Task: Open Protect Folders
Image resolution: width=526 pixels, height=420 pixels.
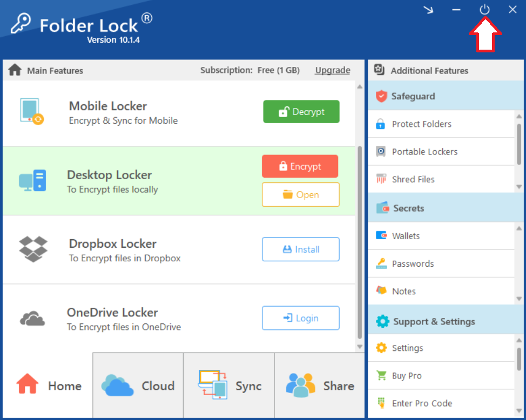Action: click(x=441, y=124)
